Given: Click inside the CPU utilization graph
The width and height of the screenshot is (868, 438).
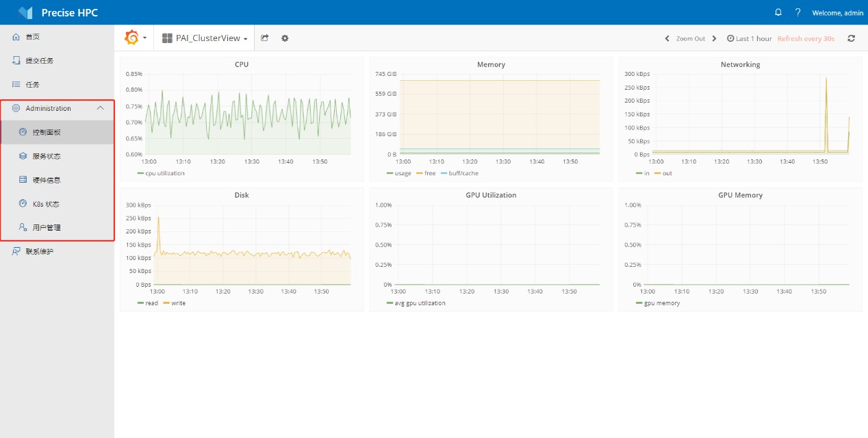Looking at the screenshot, I should coord(248,114).
